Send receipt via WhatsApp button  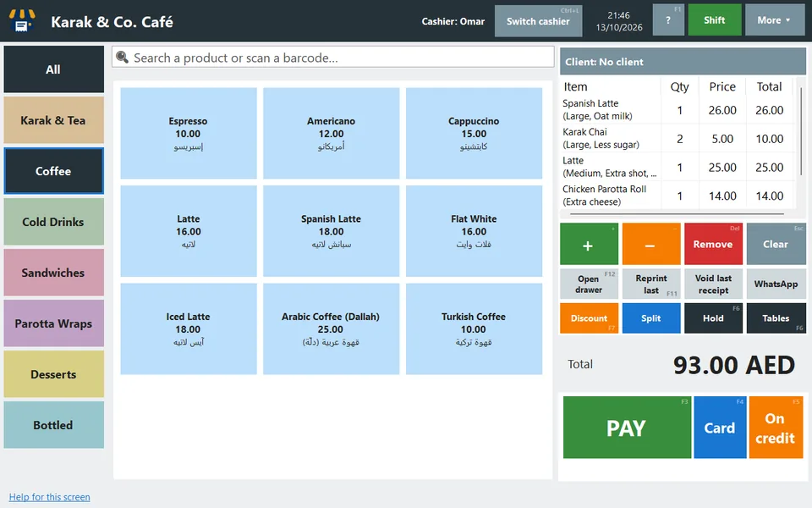(x=776, y=284)
